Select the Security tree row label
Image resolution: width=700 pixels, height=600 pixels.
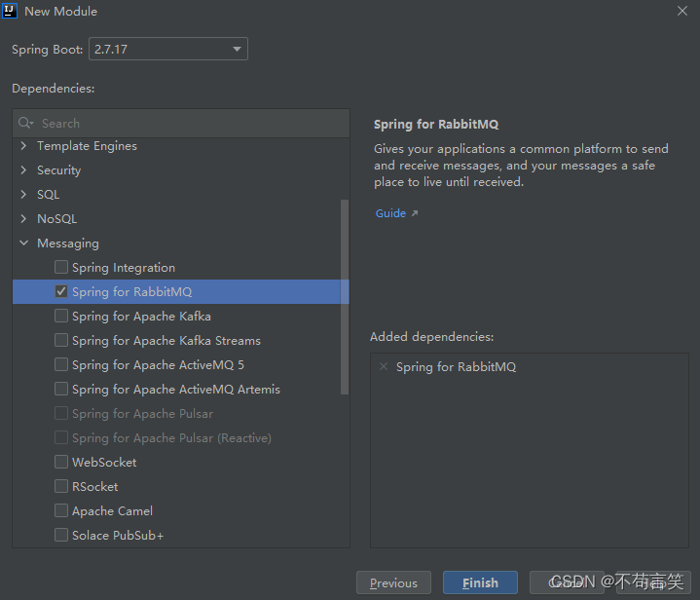tap(59, 170)
